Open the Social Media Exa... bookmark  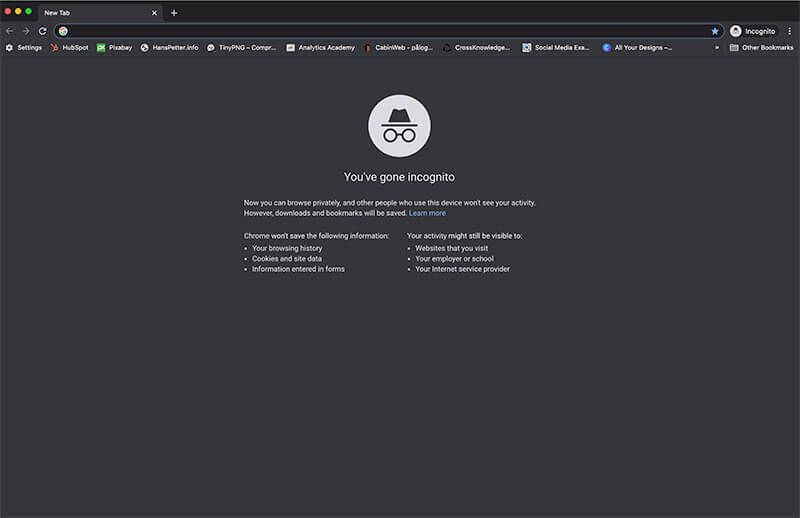[556, 47]
